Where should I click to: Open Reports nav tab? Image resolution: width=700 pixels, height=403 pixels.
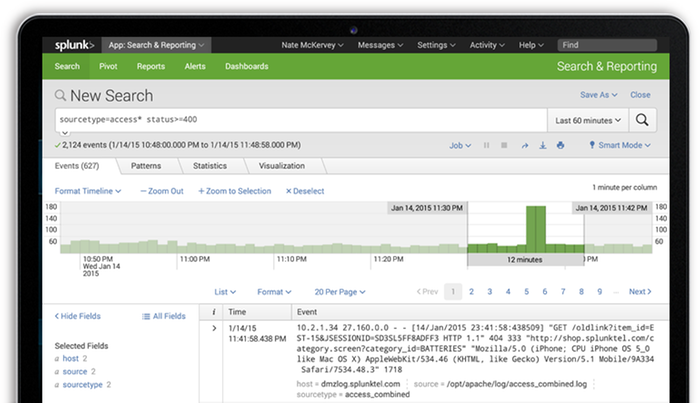(151, 66)
